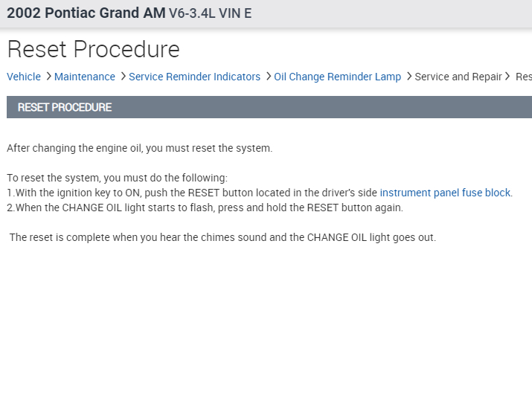532x415 pixels.
Task: Open the Maintenance breadcrumb link
Action: tap(85, 77)
